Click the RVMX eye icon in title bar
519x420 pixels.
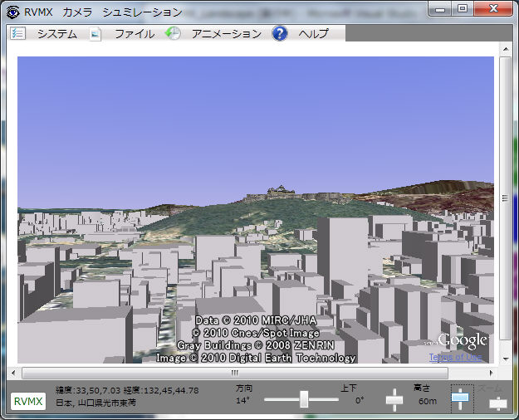coord(12,12)
